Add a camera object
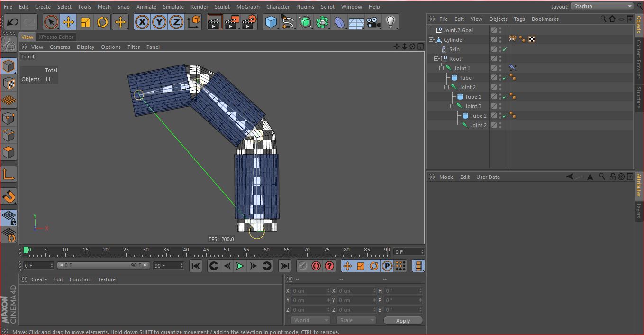This screenshot has height=335, width=644. pos(373,22)
